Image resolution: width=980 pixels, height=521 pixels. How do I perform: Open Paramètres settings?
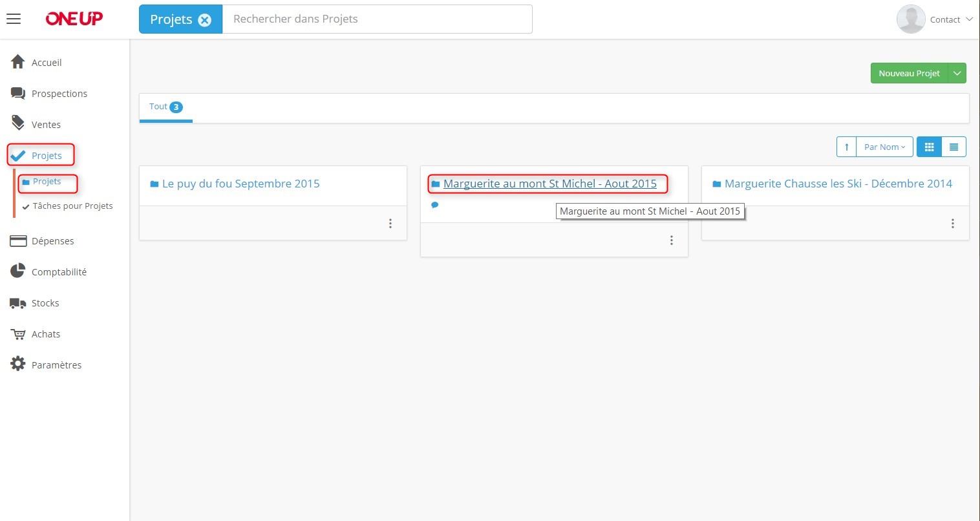pos(56,365)
